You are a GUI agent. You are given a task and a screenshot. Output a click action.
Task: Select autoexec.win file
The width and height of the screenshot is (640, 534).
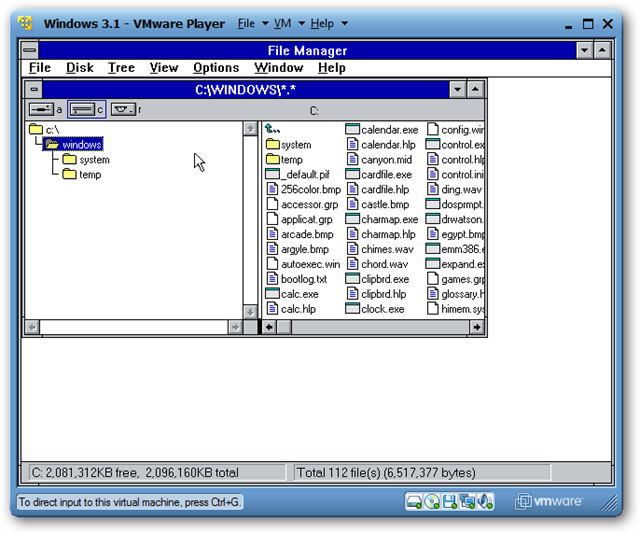303,265
